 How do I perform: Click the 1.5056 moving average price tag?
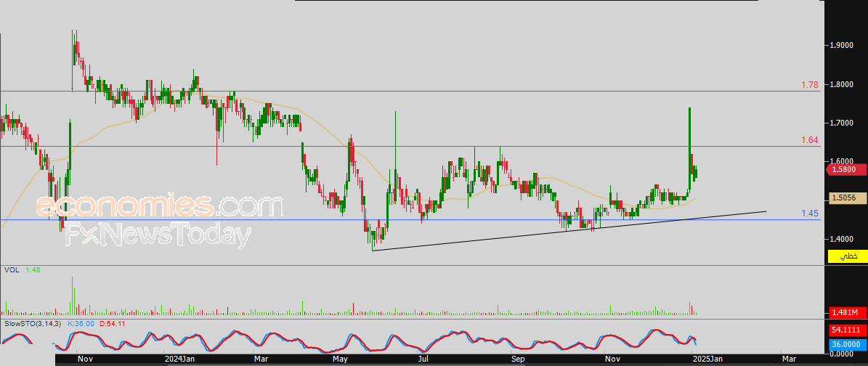[847, 198]
